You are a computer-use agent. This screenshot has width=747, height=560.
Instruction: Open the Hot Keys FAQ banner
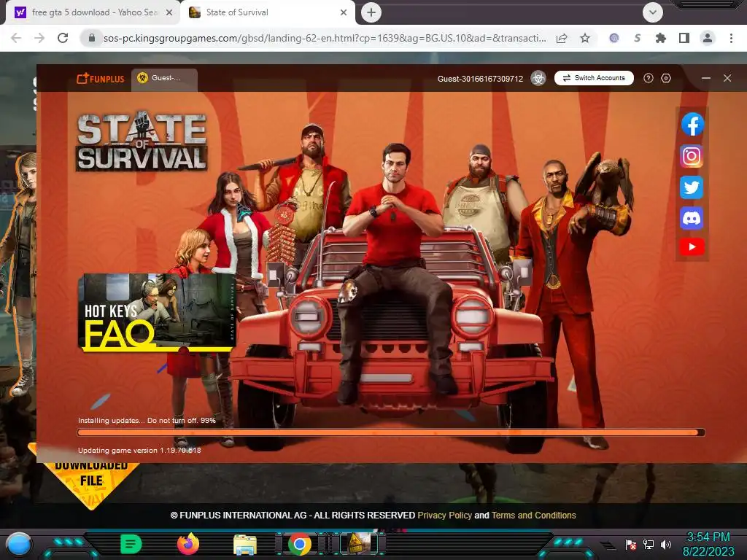[156, 313]
